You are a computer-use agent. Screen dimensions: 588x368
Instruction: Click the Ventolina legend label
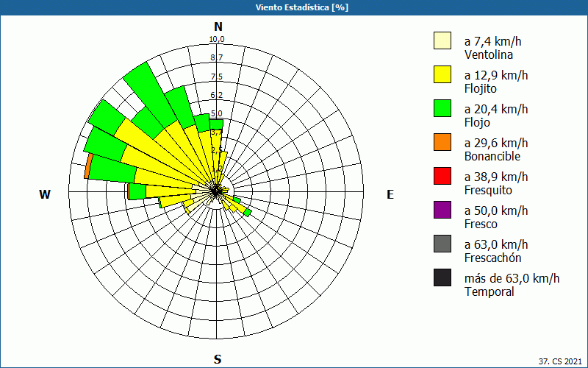pyautogui.click(x=489, y=54)
